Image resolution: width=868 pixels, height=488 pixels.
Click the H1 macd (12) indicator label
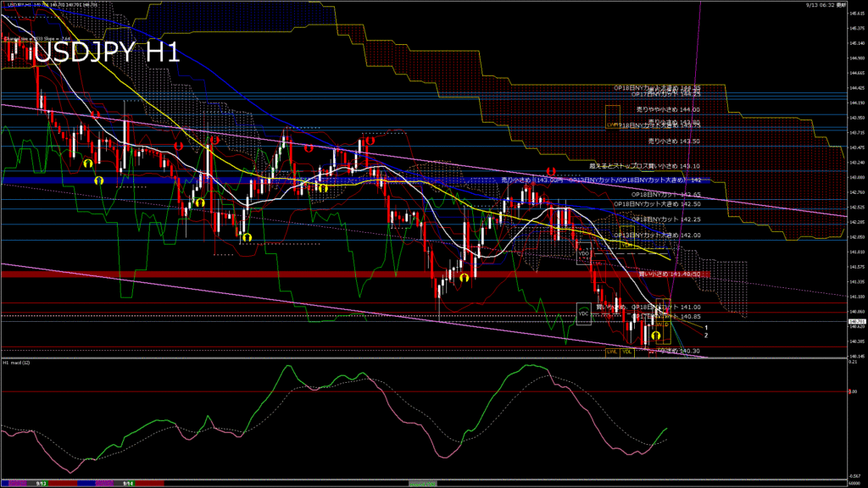point(17,363)
